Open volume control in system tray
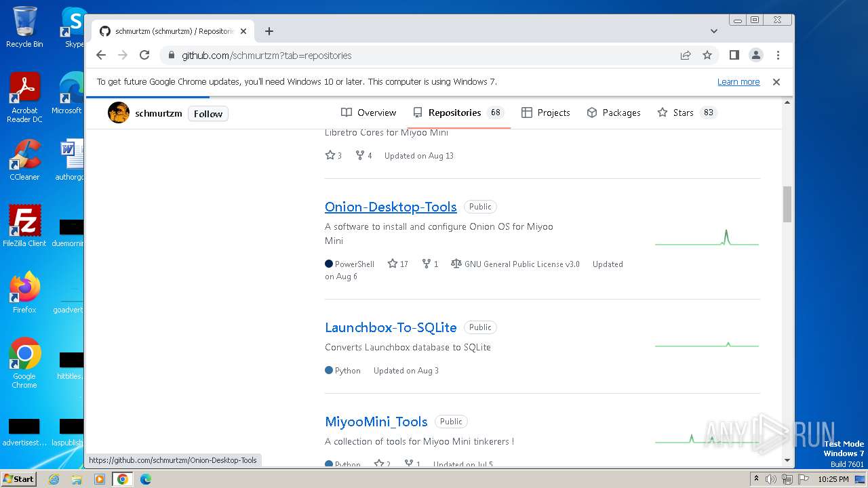The height and width of the screenshot is (488, 868). click(x=771, y=479)
